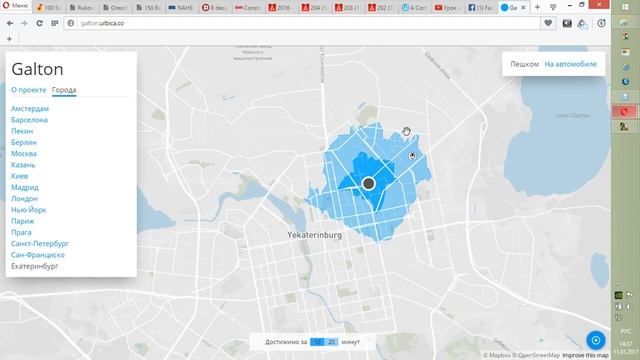Choose Лондон from the city list
The image size is (640, 360).
click(24, 198)
